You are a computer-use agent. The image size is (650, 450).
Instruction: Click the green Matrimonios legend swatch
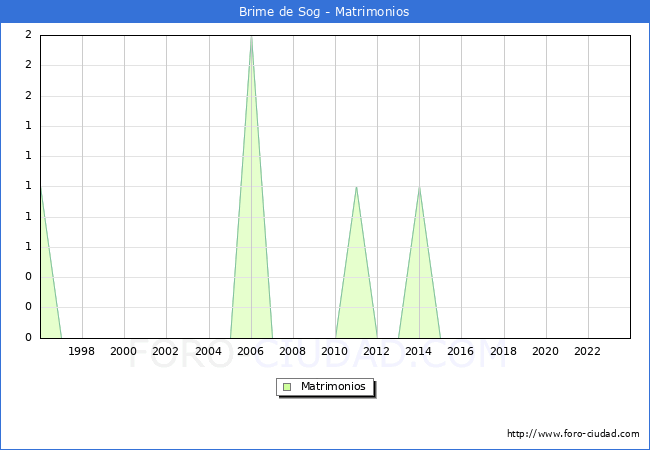click(287, 387)
